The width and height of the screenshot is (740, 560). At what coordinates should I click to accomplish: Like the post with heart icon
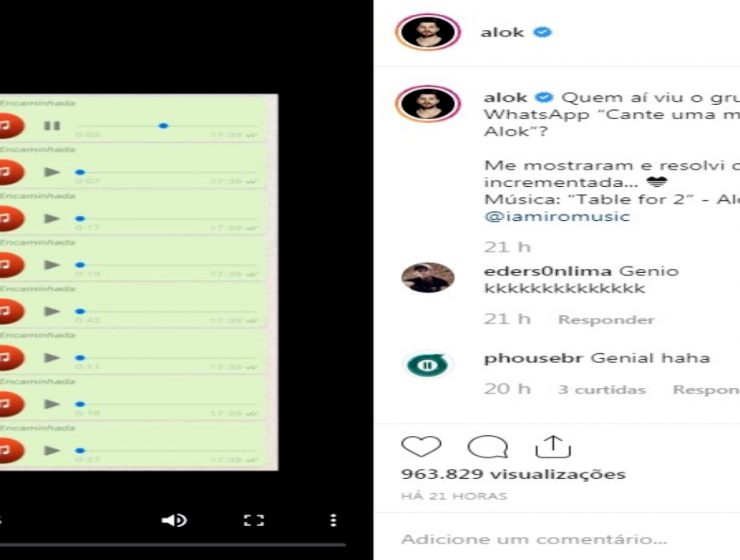421,446
